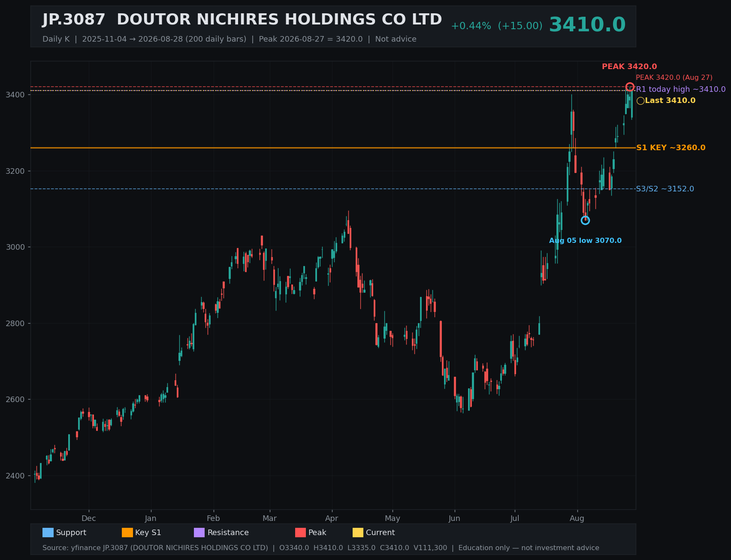Click the Source yfinance footer line
This screenshot has height=560, width=731.
(x=321, y=548)
